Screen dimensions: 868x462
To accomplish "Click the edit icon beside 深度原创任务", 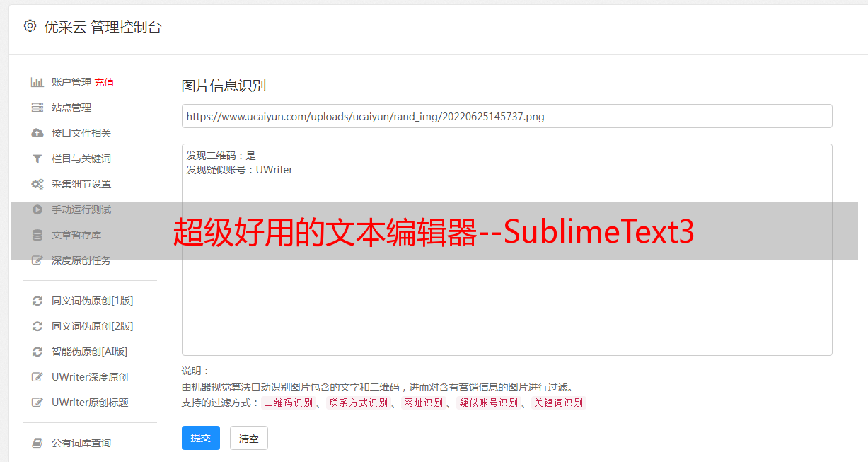I will click(x=37, y=260).
